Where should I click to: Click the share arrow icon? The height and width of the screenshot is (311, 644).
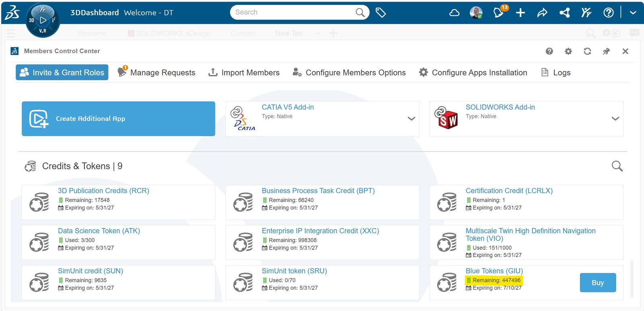click(542, 13)
